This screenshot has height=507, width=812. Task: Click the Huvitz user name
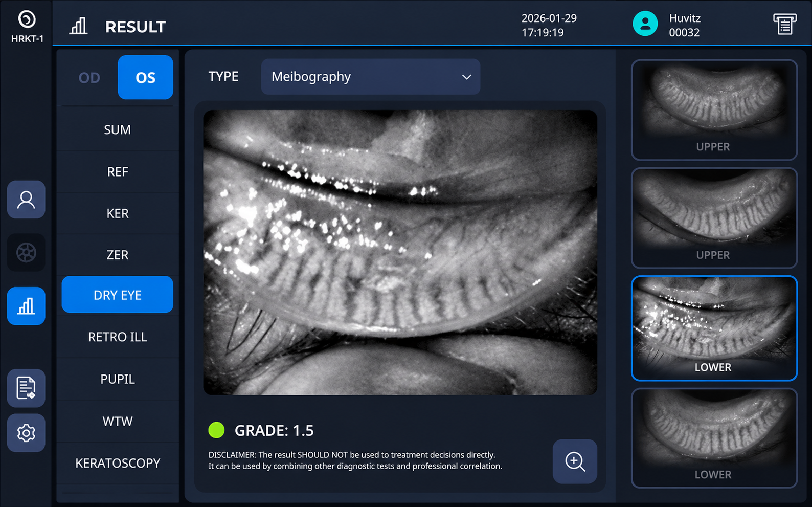(x=685, y=18)
